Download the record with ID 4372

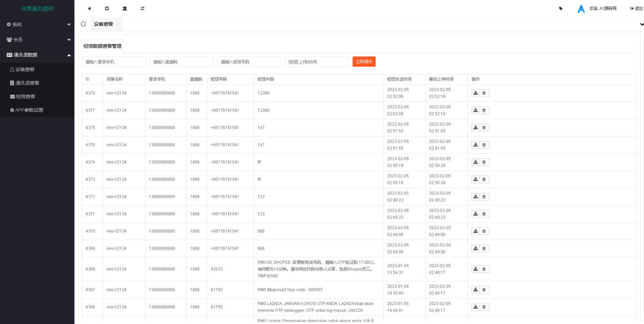tap(475, 196)
